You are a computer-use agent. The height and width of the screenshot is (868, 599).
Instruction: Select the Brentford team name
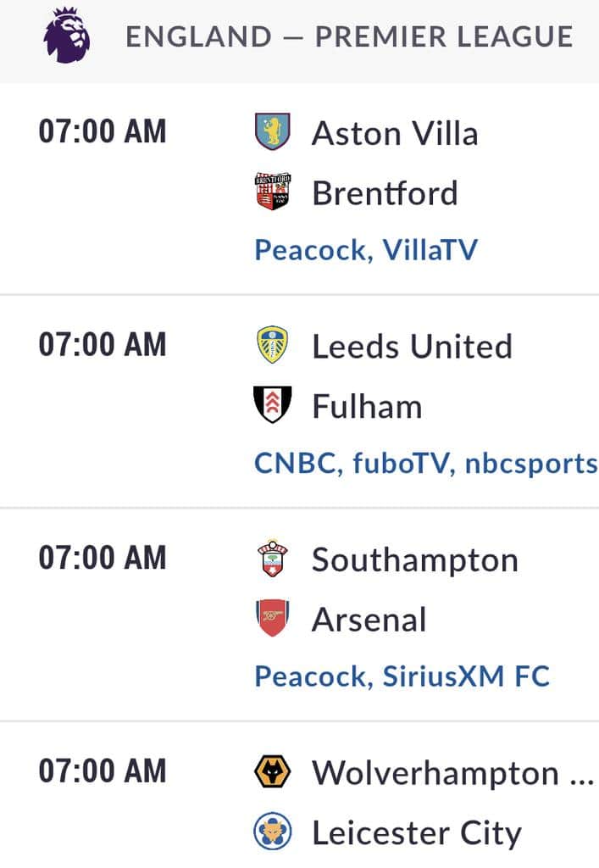point(385,193)
